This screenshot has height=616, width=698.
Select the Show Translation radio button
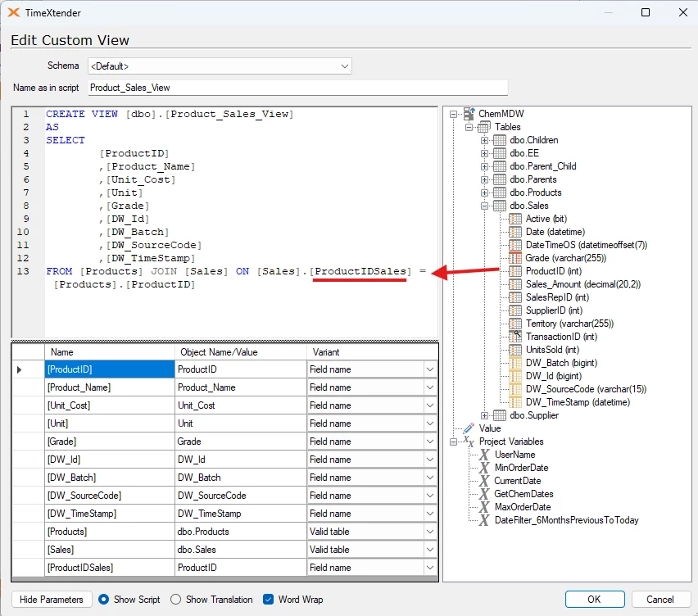[x=176, y=600]
